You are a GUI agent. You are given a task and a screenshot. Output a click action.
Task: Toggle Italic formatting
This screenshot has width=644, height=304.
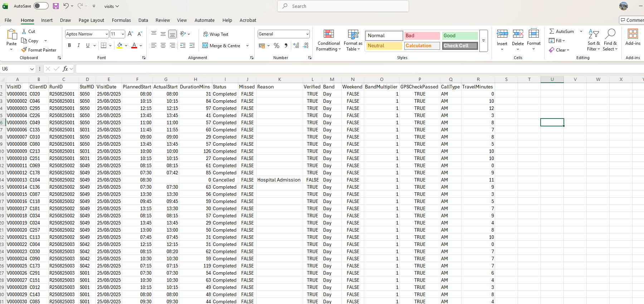point(79,45)
